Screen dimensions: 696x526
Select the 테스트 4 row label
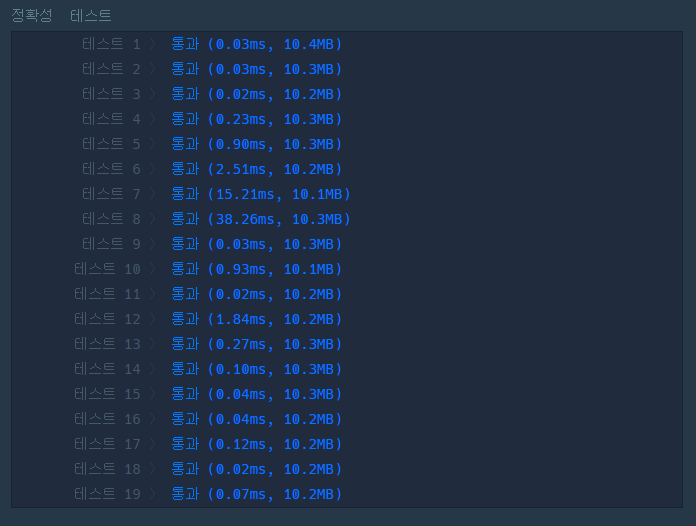point(111,119)
